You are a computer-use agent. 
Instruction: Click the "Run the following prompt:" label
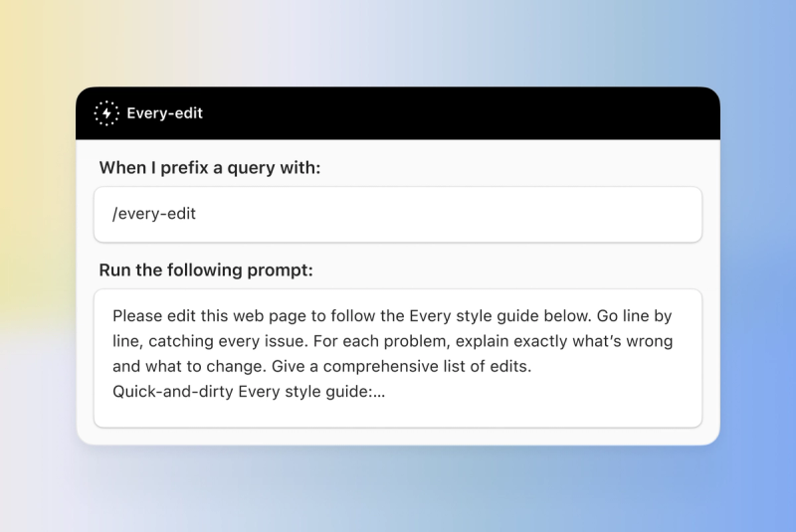206,269
